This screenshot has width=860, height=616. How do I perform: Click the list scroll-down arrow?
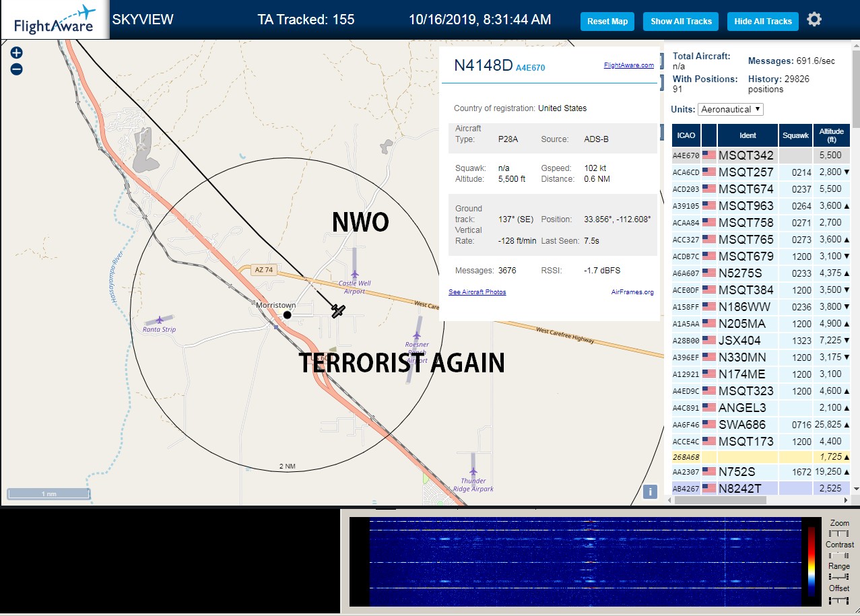click(856, 489)
